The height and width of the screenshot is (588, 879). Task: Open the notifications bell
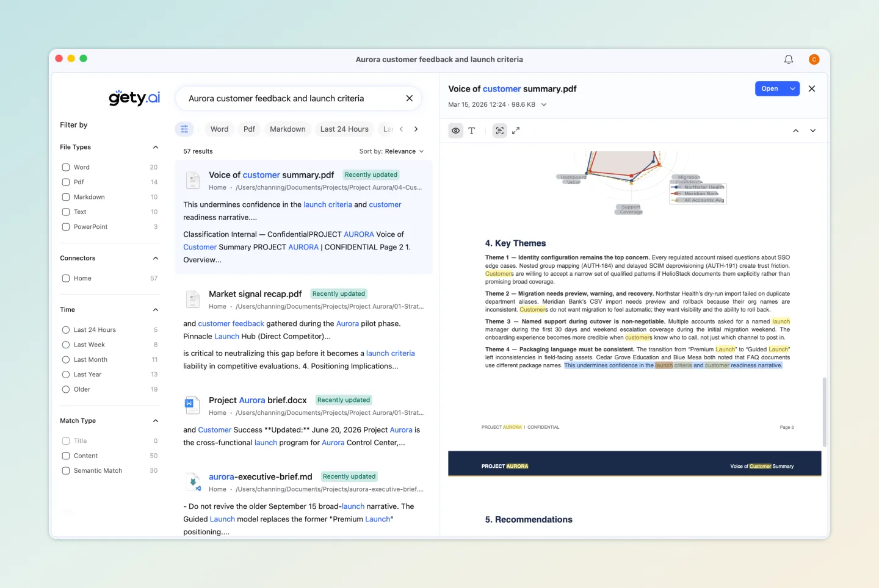[788, 59]
